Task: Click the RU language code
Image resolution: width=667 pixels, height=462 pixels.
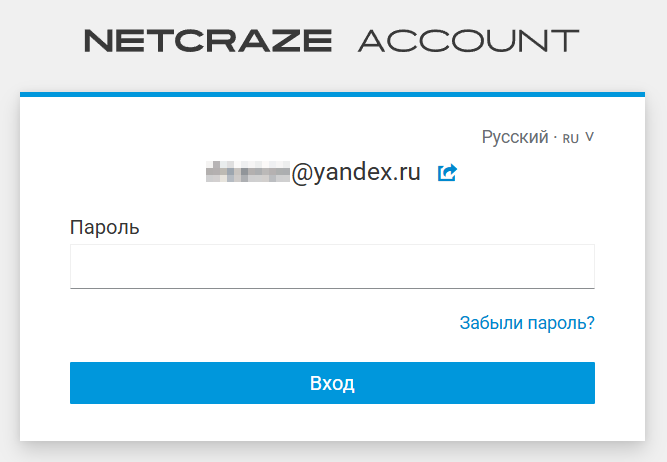Action: pyautogui.click(x=571, y=138)
